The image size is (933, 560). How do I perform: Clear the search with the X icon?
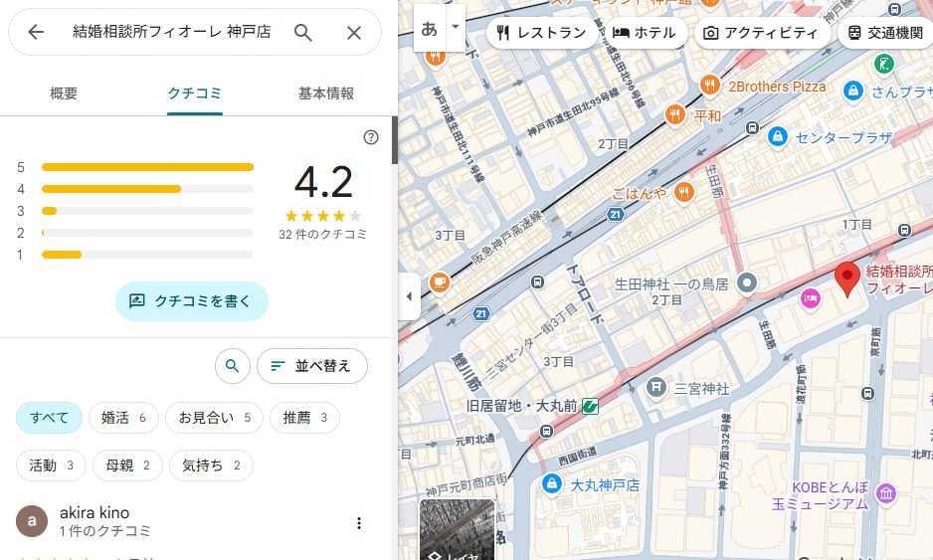(354, 33)
